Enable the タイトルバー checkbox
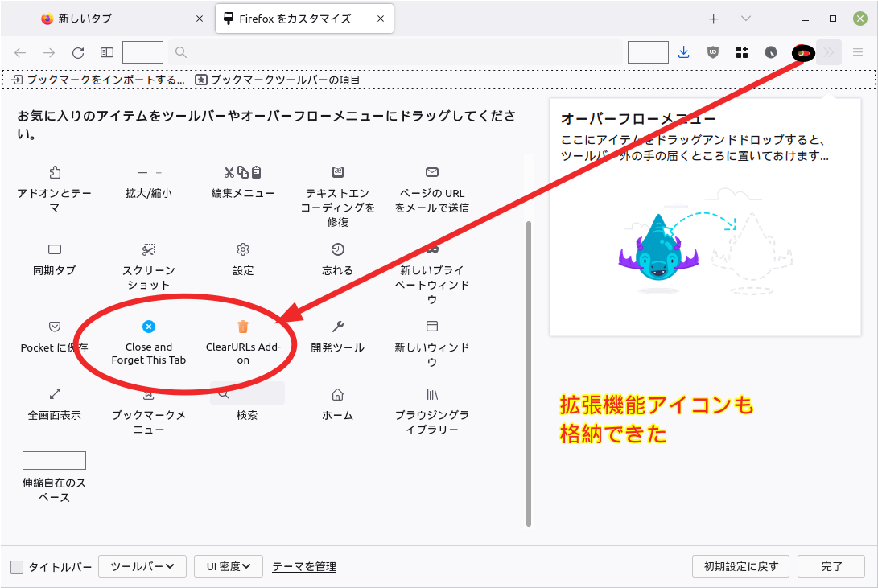Viewport: 878px width, 588px height. (x=17, y=567)
